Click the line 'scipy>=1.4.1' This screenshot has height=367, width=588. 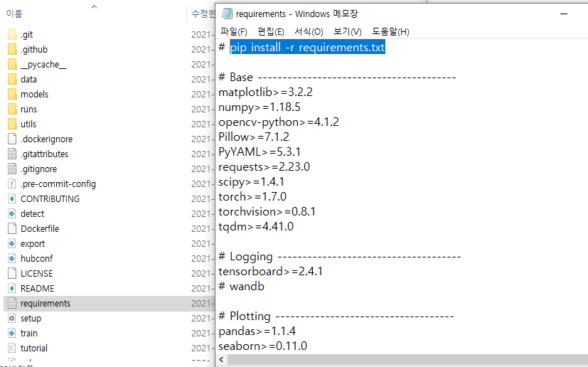pyautogui.click(x=252, y=182)
